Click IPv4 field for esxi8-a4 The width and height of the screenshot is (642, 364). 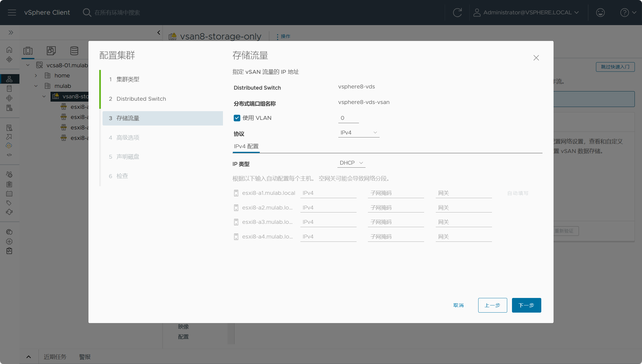[x=328, y=237]
